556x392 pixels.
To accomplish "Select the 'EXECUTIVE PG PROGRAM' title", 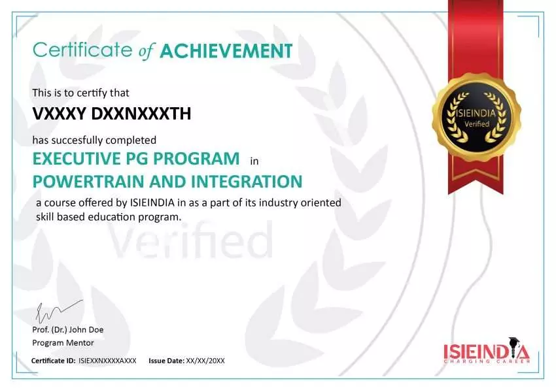I will (x=136, y=158).
